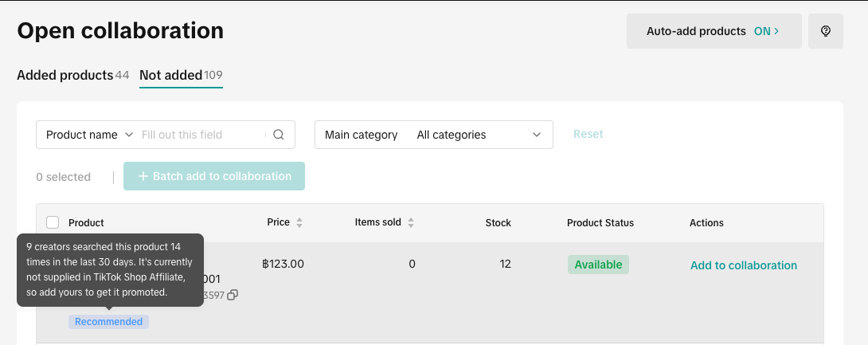Click the Product Status column header
Image resolution: width=868 pixels, height=345 pixels.
pyautogui.click(x=600, y=223)
